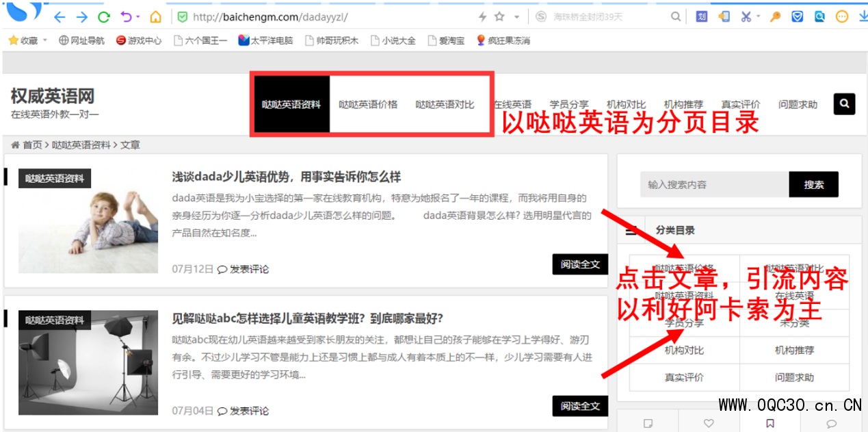Open the orange home page icon
The image size is (868, 432).
tap(156, 16)
